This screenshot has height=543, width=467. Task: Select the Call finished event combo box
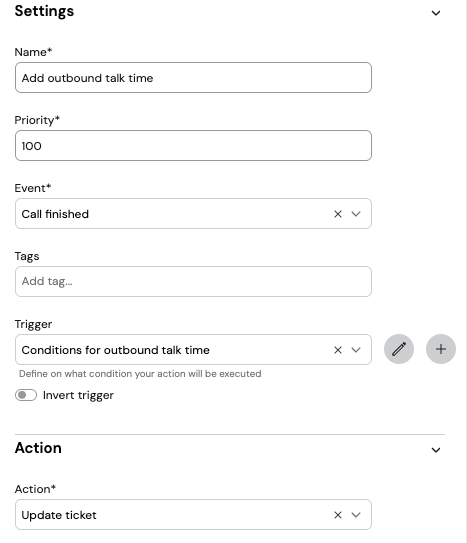tap(194, 214)
